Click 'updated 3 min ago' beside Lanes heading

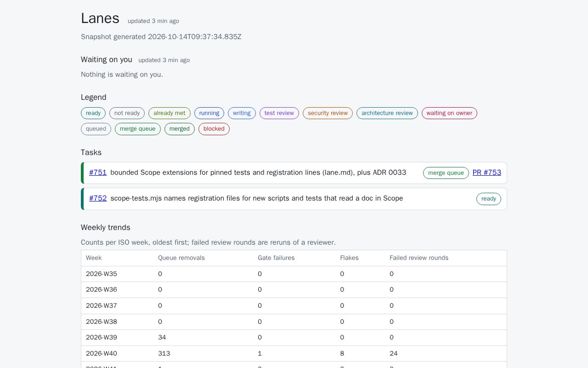click(x=153, y=21)
